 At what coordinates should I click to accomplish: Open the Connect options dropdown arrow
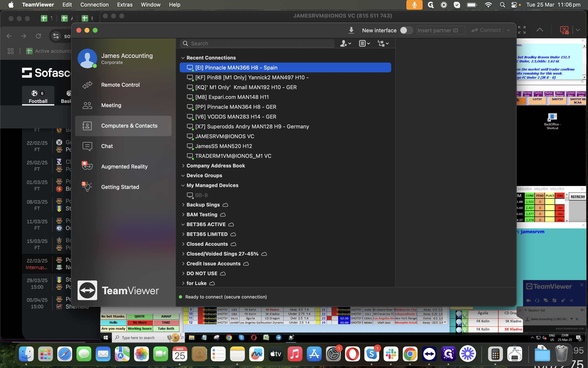(x=508, y=30)
